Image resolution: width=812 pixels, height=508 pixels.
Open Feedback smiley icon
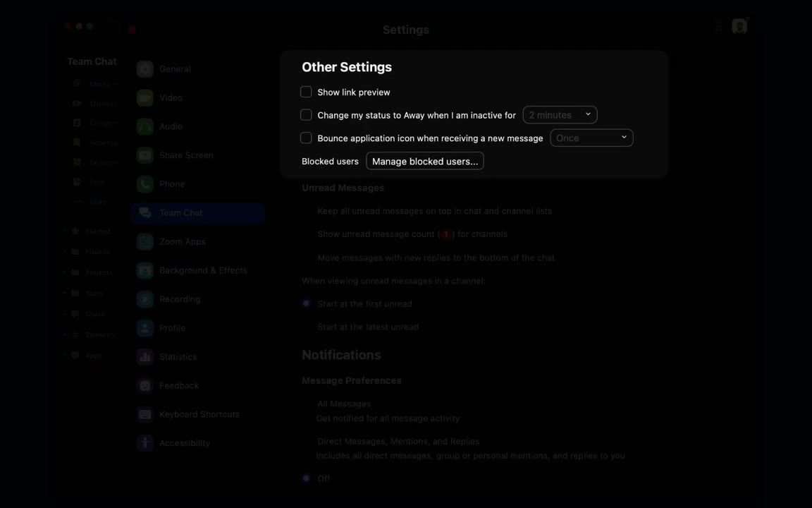click(145, 386)
